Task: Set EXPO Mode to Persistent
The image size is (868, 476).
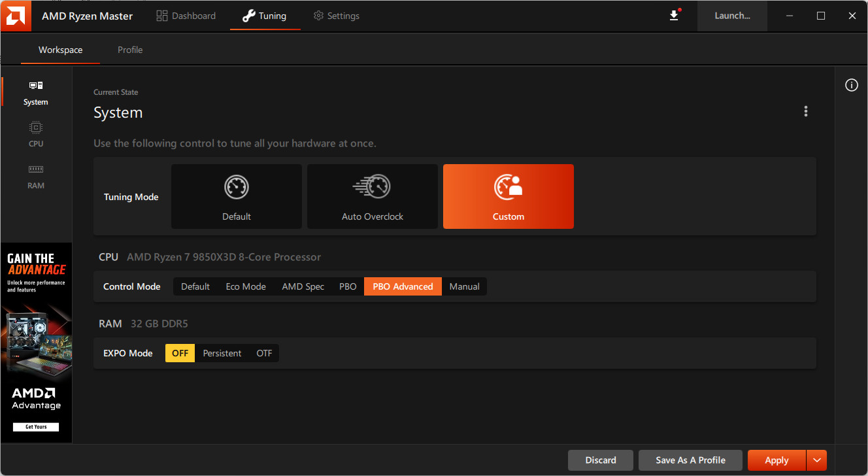Action: tap(222, 353)
